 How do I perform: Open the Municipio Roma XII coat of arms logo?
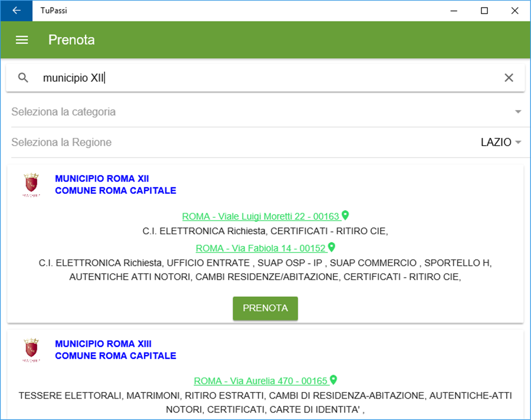coord(31,185)
